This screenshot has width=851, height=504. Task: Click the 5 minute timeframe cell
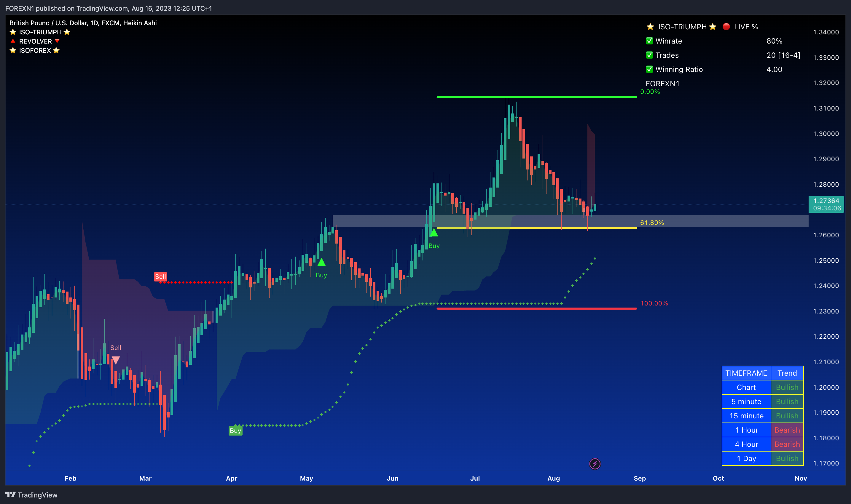click(x=746, y=401)
